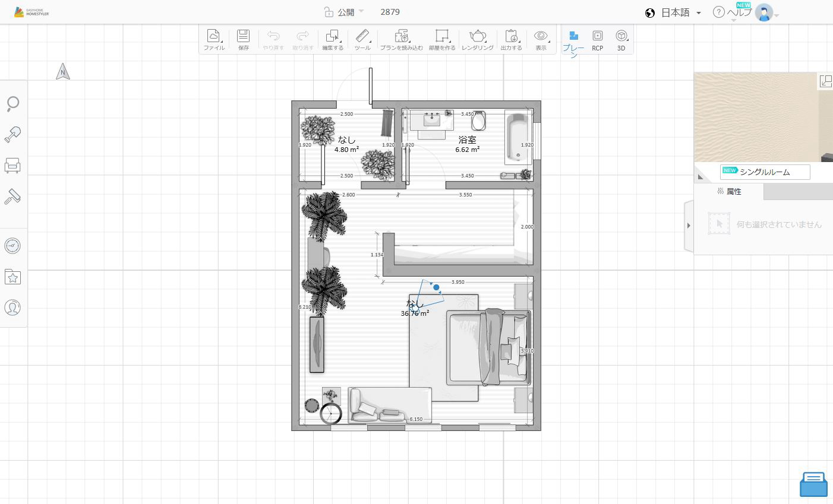833x504 pixels.
Task: Click the シングルルーム camera name field
Action: tap(765, 172)
